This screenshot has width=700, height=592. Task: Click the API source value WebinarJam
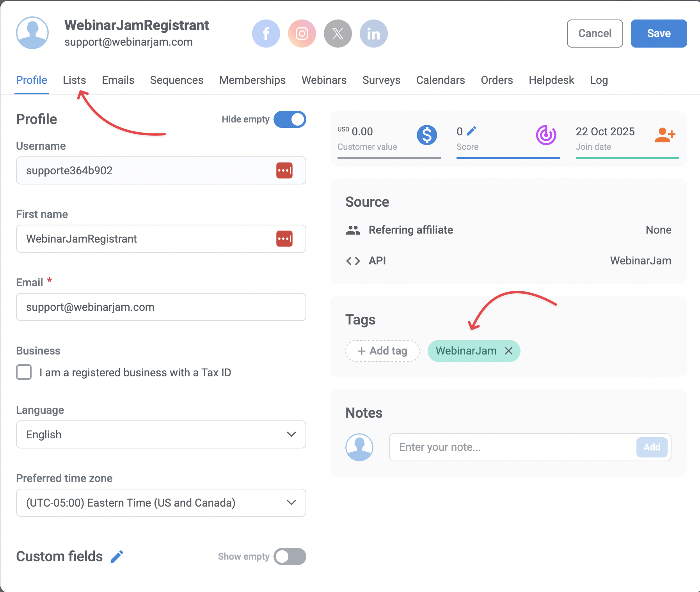point(641,261)
